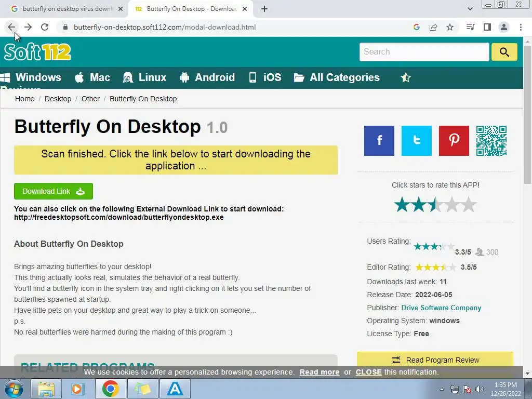Open File Explorer from taskbar

tap(46, 389)
